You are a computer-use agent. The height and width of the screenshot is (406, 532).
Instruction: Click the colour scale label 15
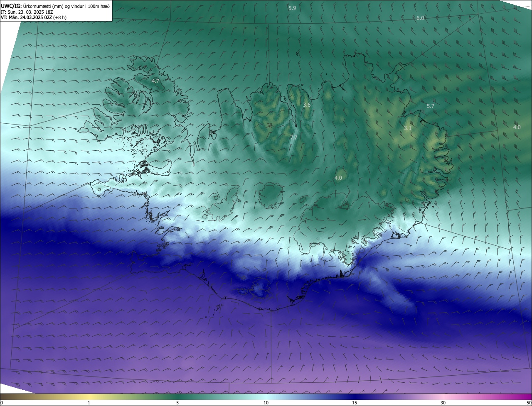pos(355,403)
